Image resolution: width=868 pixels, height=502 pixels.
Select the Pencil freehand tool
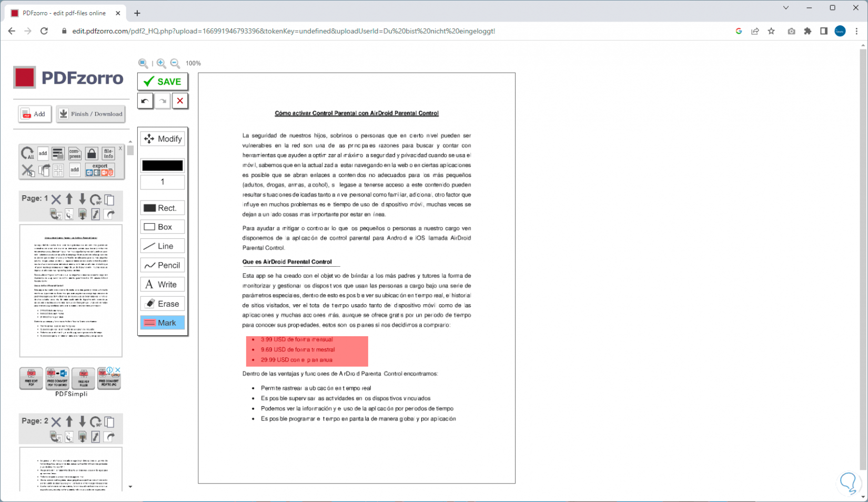tap(163, 265)
